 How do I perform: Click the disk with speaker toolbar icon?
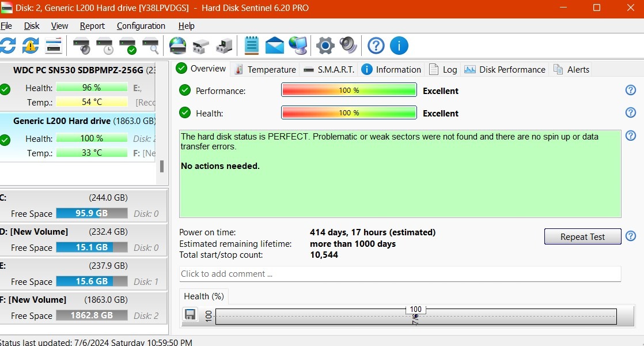[x=81, y=46]
